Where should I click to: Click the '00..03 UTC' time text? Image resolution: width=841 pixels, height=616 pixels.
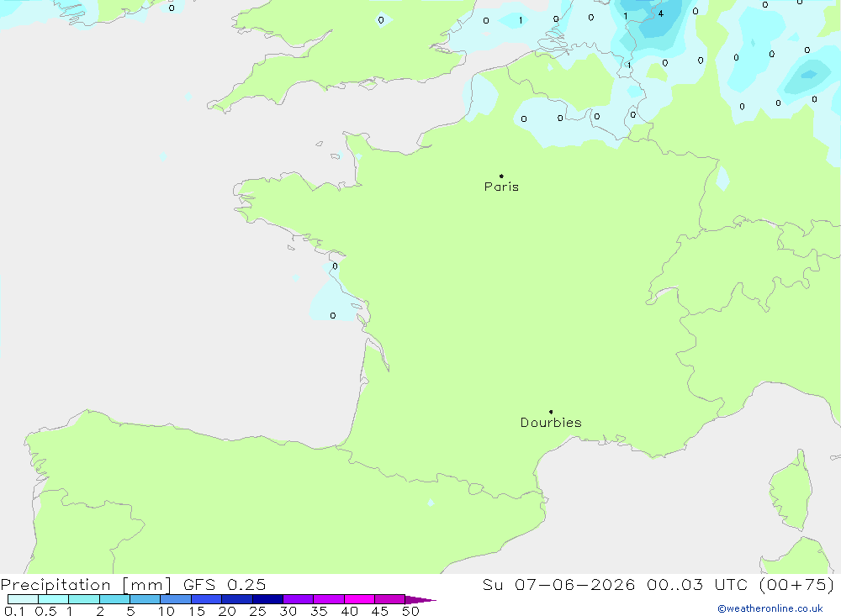click(697, 585)
